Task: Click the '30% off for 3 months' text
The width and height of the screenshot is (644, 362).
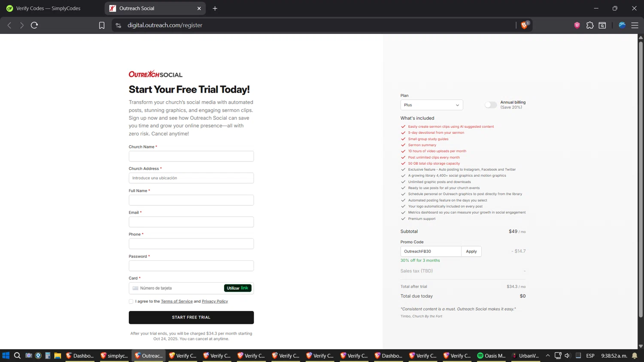Action: (420, 260)
